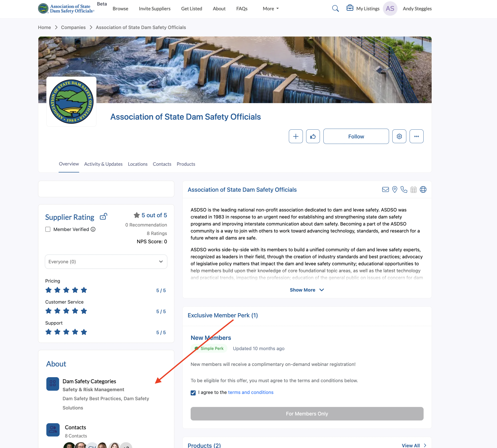Uncheck the terms agreement checkbox
This screenshot has height=448, width=497.
point(193,393)
